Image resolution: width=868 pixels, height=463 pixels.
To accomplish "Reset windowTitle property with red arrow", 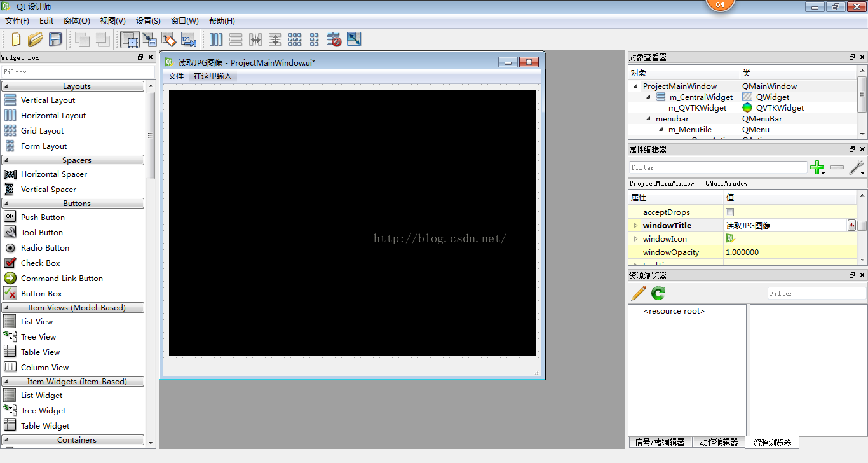I will [x=851, y=225].
